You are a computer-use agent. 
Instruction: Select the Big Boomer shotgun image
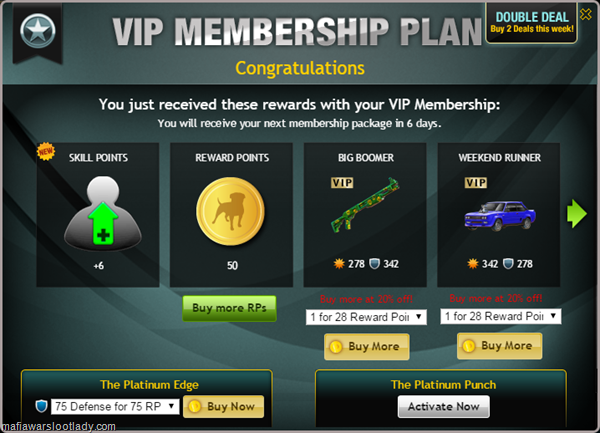click(x=365, y=205)
